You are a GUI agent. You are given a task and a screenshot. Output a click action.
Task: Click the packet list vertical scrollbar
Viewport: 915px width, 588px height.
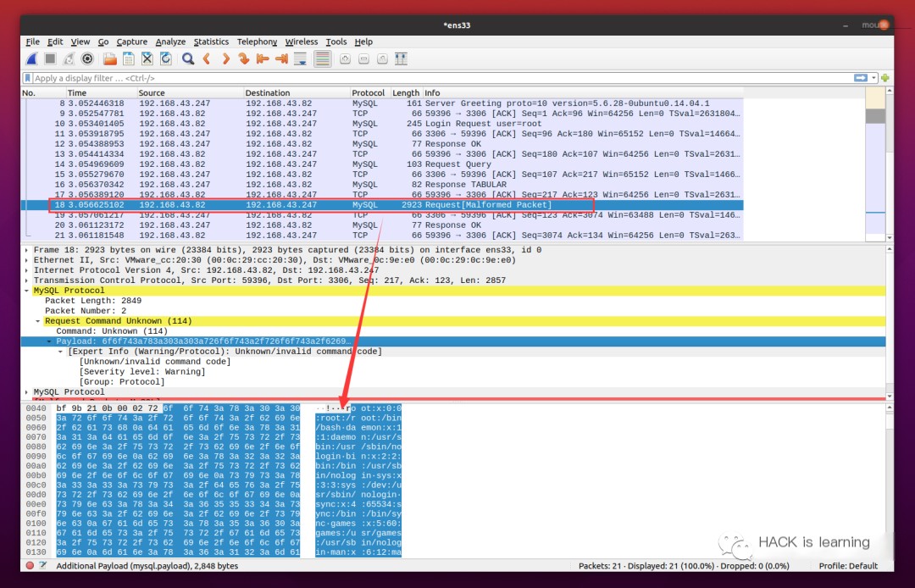(x=890, y=164)
